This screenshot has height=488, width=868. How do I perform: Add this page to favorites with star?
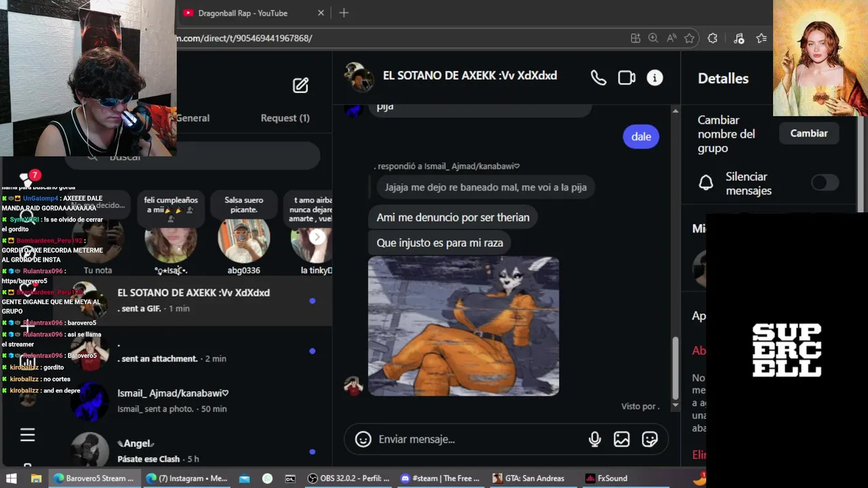coord(690,39)
